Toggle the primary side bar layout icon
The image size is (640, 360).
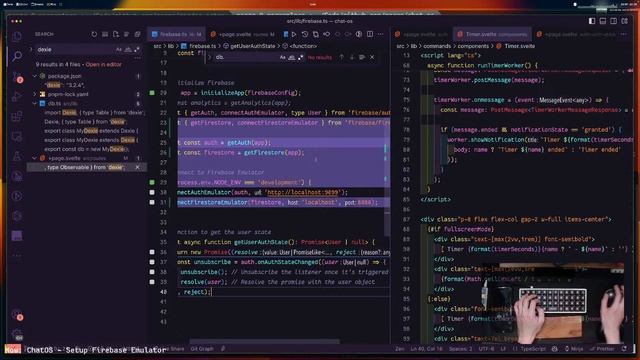(x=592, y=21)
